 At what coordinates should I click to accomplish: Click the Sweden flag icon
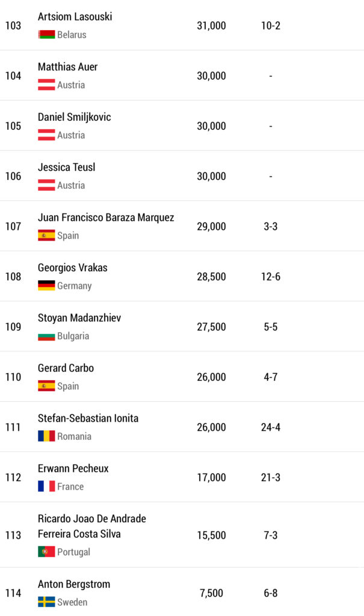click(x=46, y=602)
